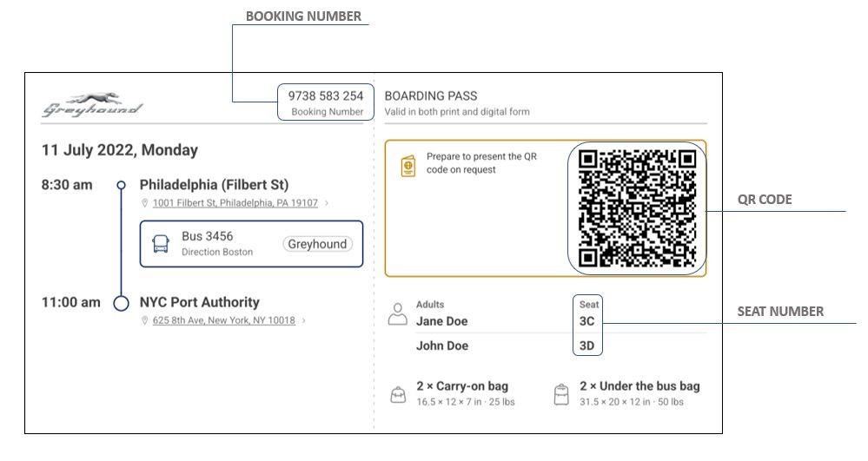The image size is (868, 461).
Task: Click the QR code image
Action: pos(637,207)
